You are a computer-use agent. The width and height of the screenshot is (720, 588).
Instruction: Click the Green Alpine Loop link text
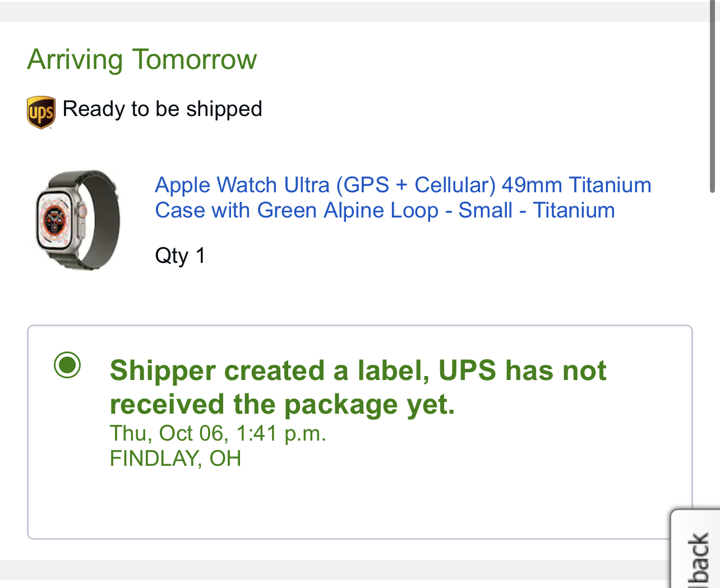[348, 211]
